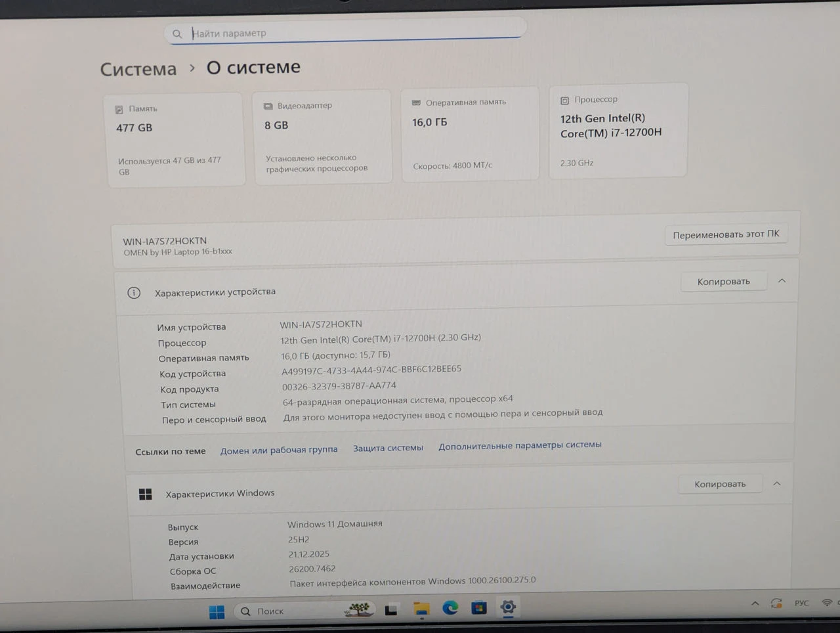The image size is (840, 633).
Task: Open 'Дополнительные параметры системы' link
Action: coord(520,445)
